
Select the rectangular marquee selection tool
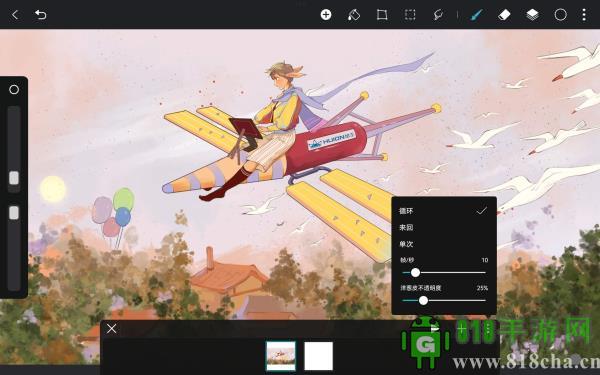pyautogui.click(x=410, y=15)
